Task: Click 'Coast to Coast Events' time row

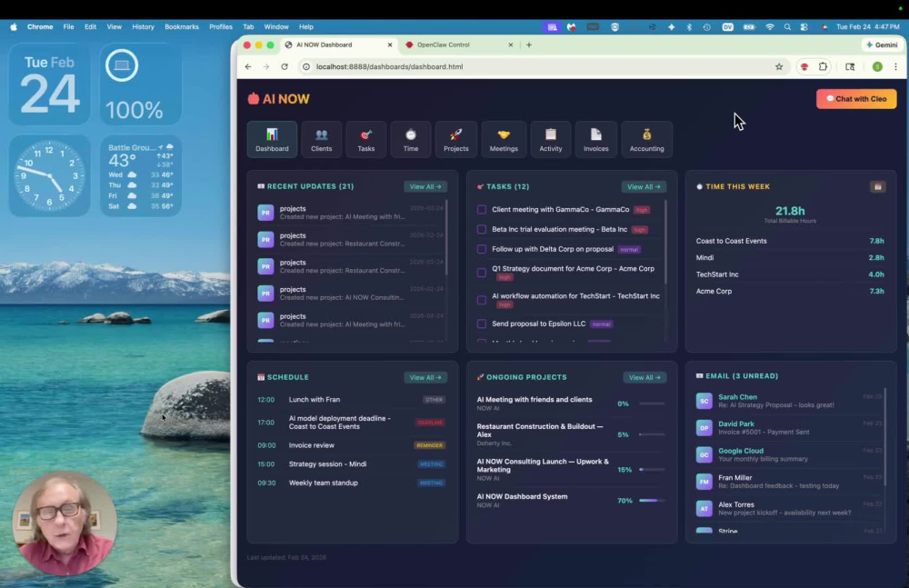Action: pyautogui.click(x=790, y=241)
